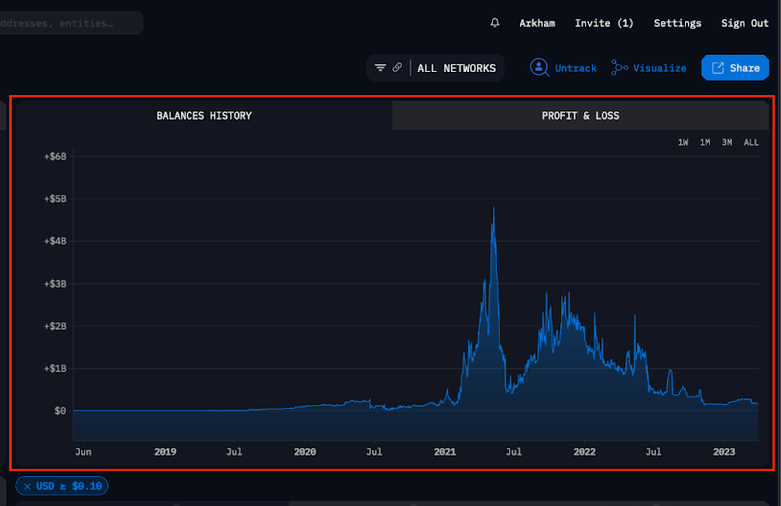
Task: Click the chain link icon beside All Networks
Action: [x=397, y=68]
